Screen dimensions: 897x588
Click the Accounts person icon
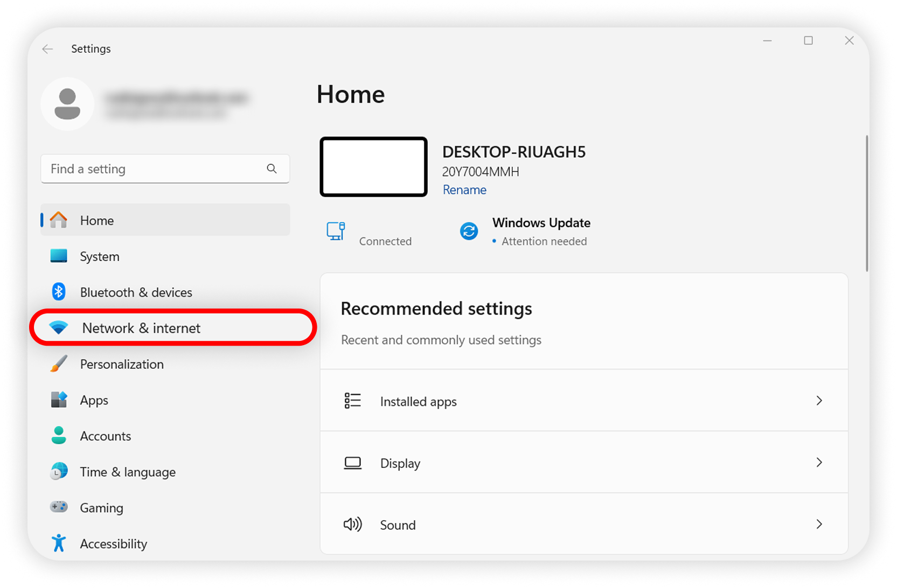(x=58, y=435)
